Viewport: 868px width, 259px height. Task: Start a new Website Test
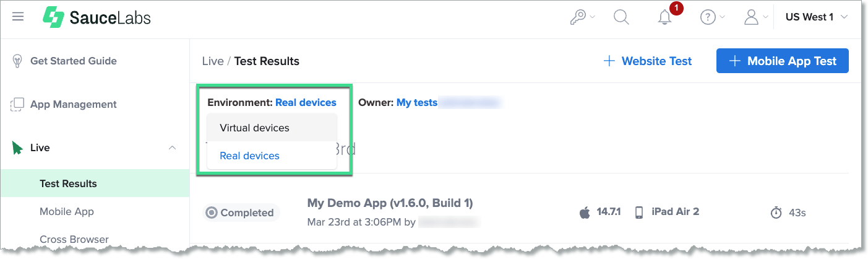[x=648, y=61]
